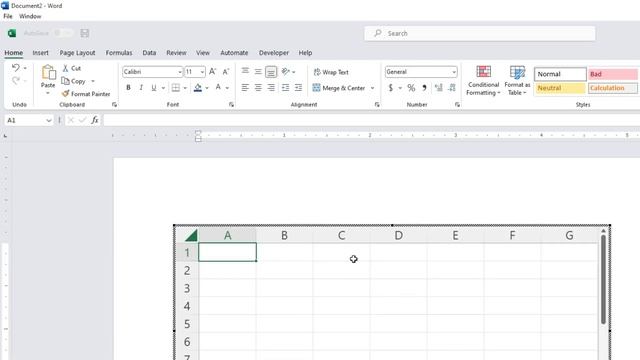Center text horizontally
640x360 pixels.
(258, 87)
